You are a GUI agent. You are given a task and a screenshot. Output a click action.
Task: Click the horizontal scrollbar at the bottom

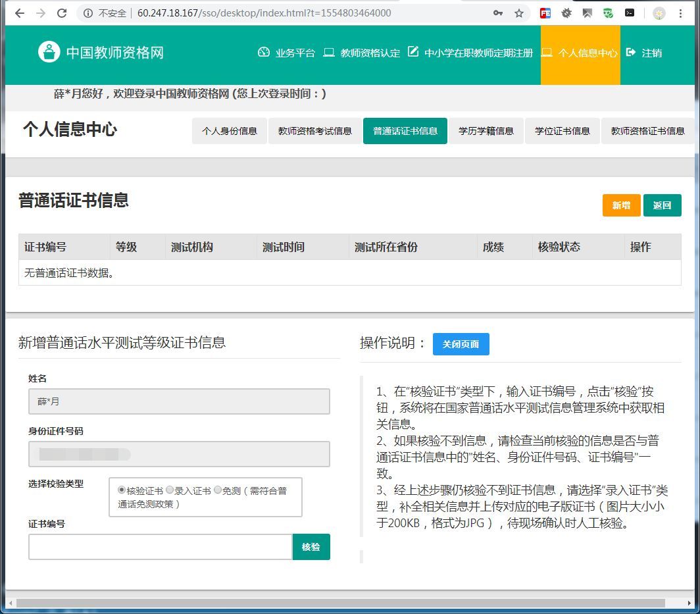click(x=340, y=603)
